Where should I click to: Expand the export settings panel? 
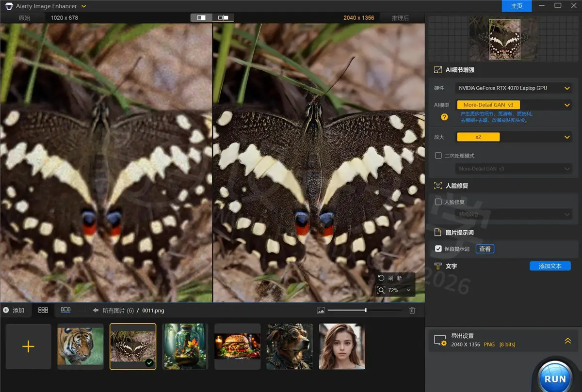tap(567, 341)
